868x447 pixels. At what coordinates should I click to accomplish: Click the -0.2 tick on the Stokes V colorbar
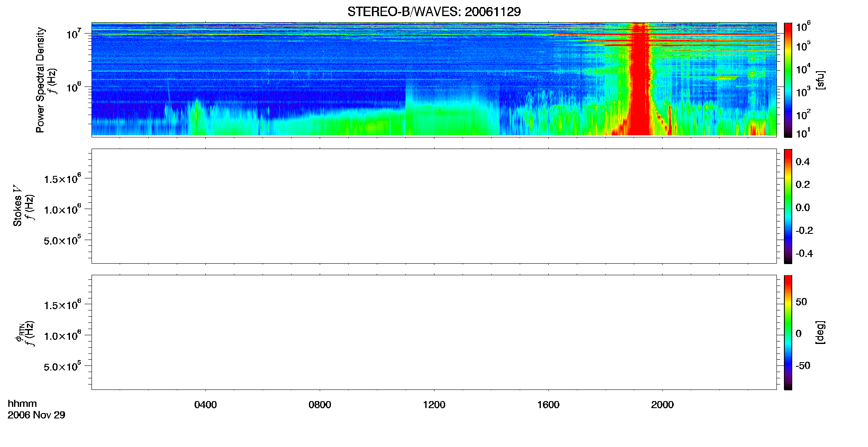[x=804, y=231]
